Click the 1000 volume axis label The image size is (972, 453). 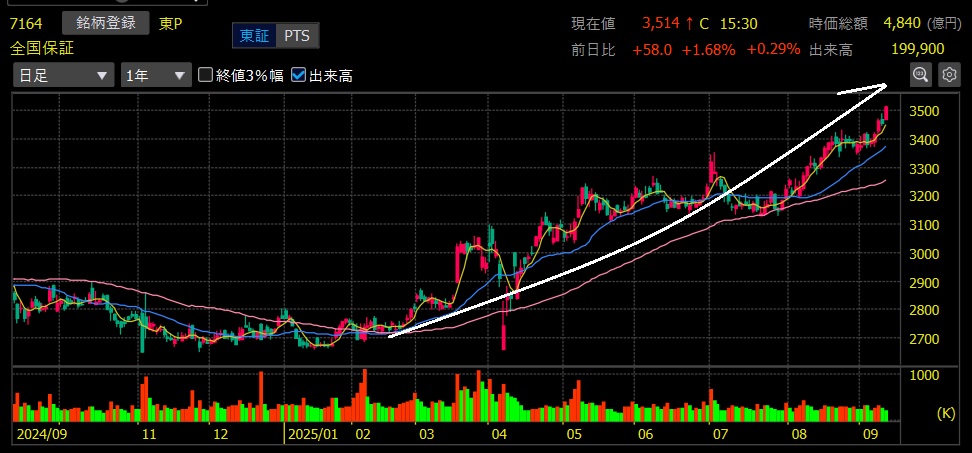[925, 375]
